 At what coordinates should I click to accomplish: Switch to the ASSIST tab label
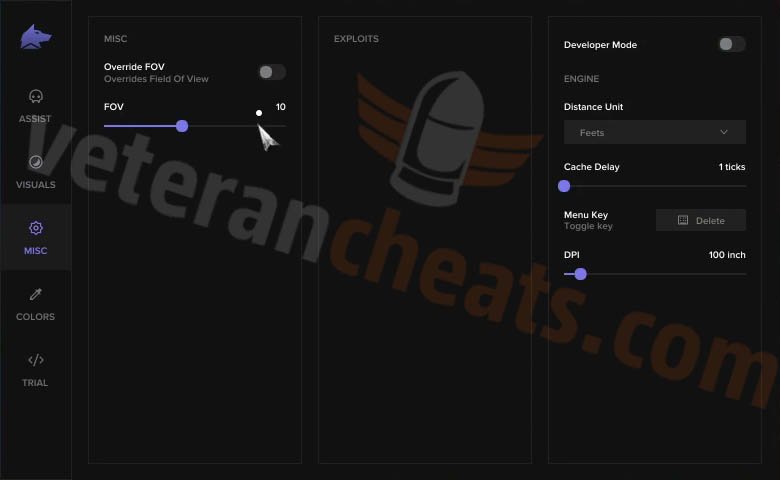click(35, 119)
